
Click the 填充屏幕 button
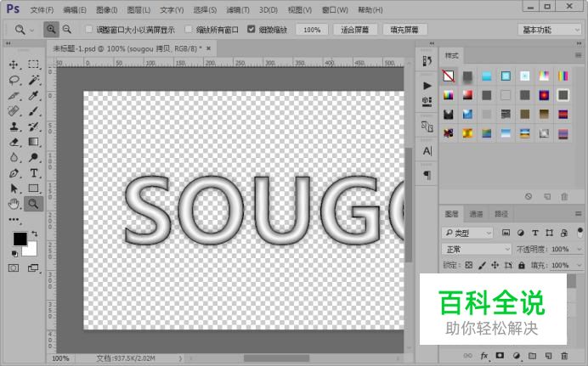click(x=404, y=30)
